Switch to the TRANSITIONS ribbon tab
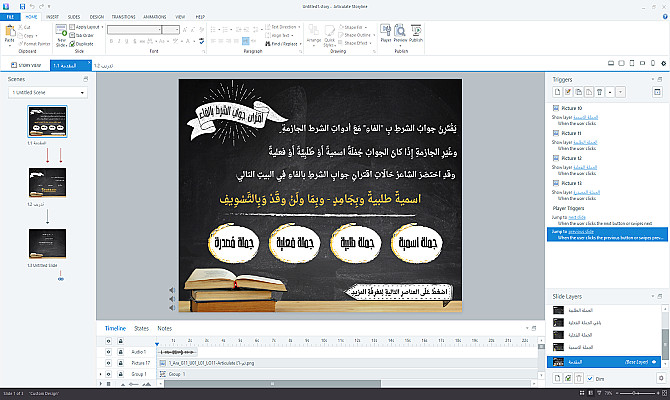Viewport: 670px width, 400px height. pyautogui.click(x=123, y=17)
